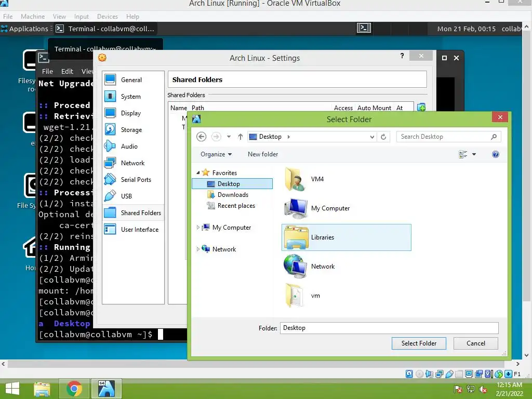Open the change view dropdown arrow

point(474,154)
